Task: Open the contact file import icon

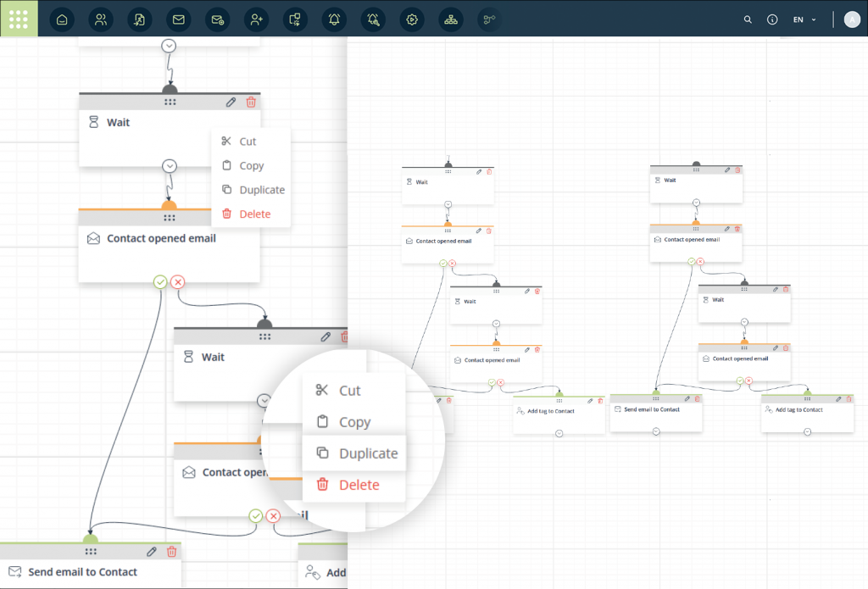Action: pos(140,19)
